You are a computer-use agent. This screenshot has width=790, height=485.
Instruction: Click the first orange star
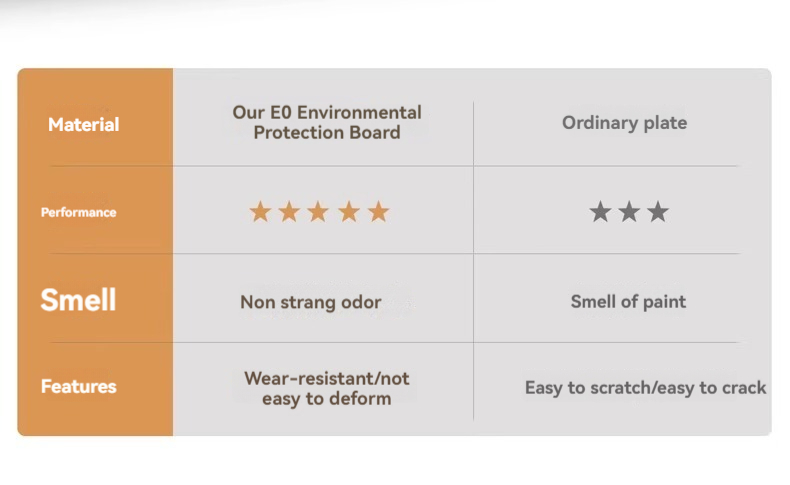(x=260, y=212)
